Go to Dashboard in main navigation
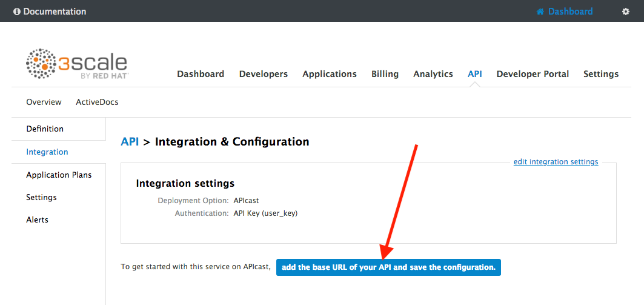The width and height of the screenshot is (644, 305). point(201,74)
